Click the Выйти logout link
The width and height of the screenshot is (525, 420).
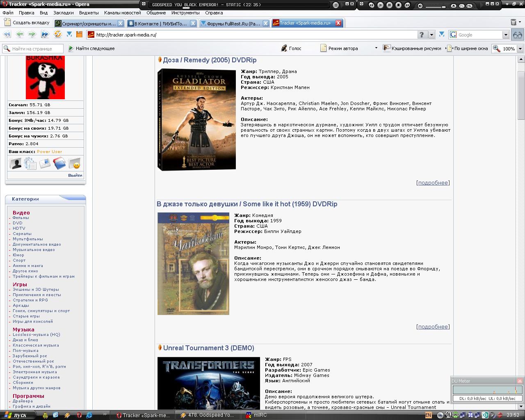pos(75,175)
